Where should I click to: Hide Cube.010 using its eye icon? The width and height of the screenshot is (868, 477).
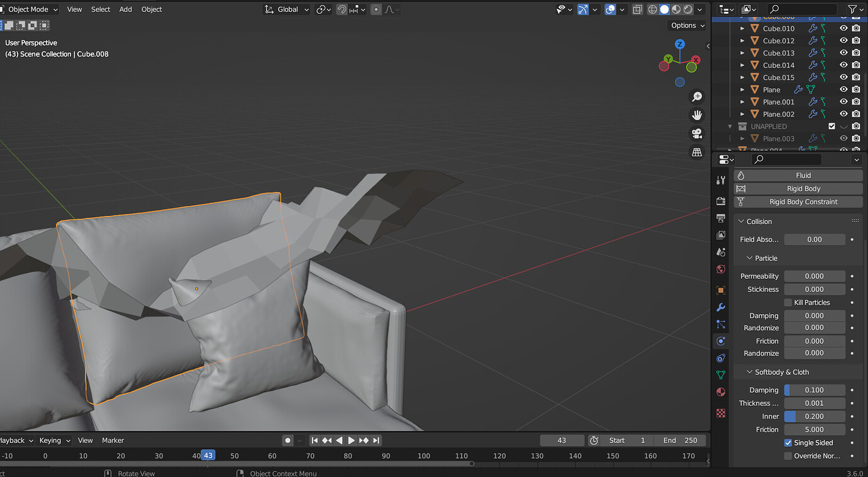coord(844,28)
